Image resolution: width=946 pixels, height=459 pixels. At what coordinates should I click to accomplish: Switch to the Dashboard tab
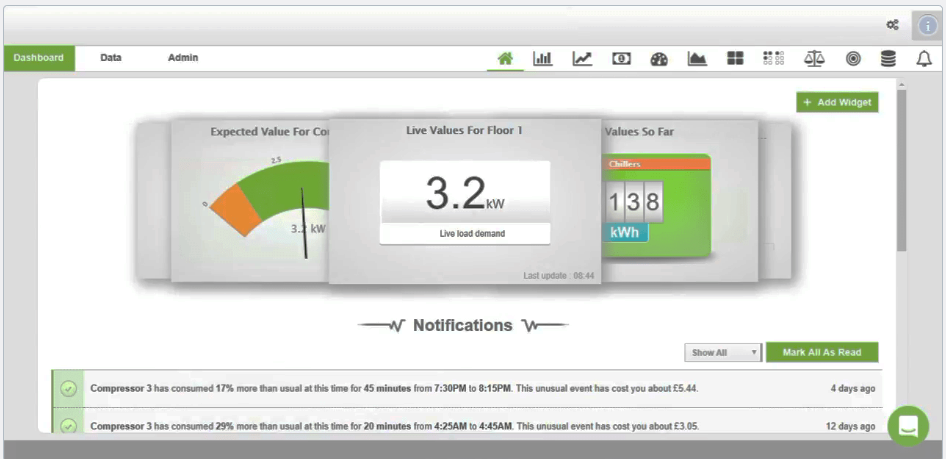[39, 58]
